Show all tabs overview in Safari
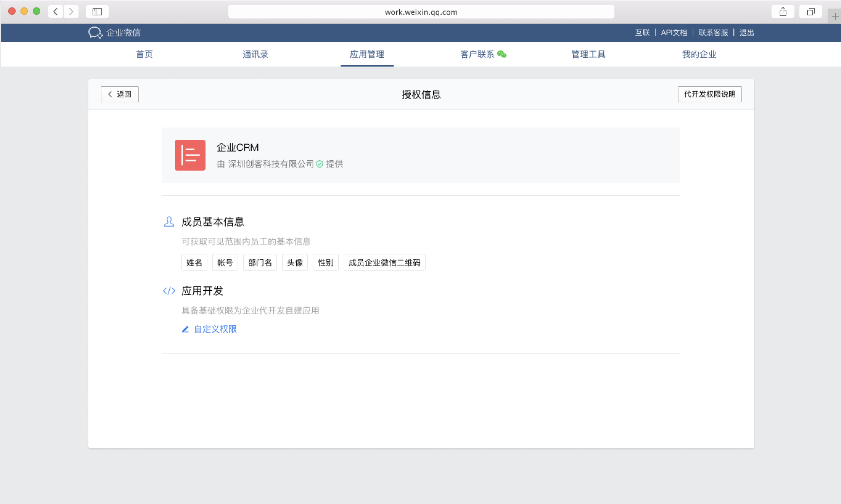This screenshot has height=504, width=841. 810,12
